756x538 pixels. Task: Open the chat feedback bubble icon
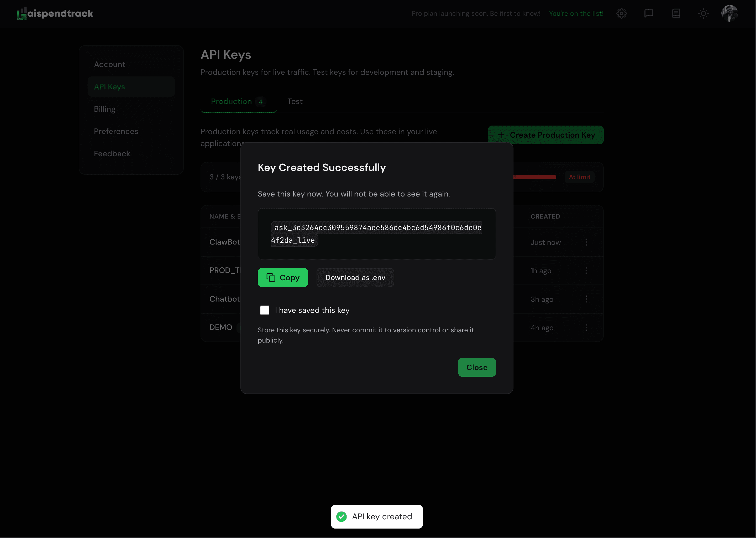(649, 13)
